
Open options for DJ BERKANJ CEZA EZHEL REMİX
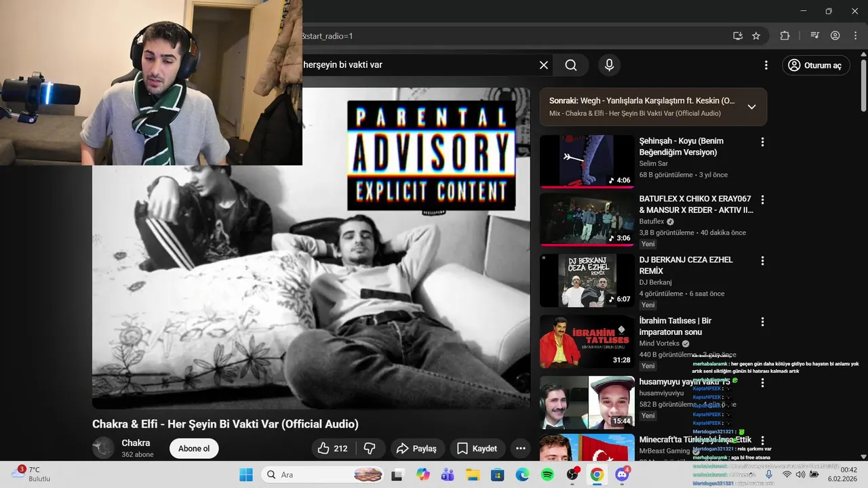pyautogui.click(x=762, y=261)
